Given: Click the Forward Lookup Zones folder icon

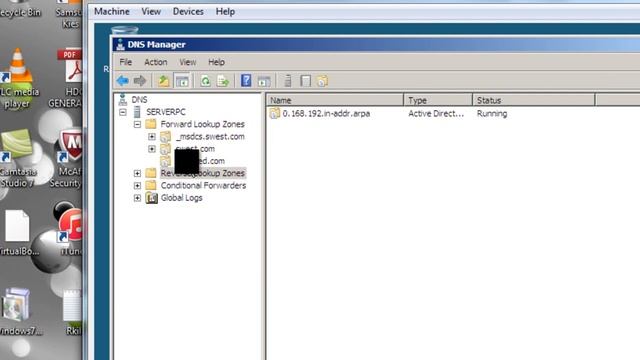Looking at the screenshot, I should click(x=151, y=124).
